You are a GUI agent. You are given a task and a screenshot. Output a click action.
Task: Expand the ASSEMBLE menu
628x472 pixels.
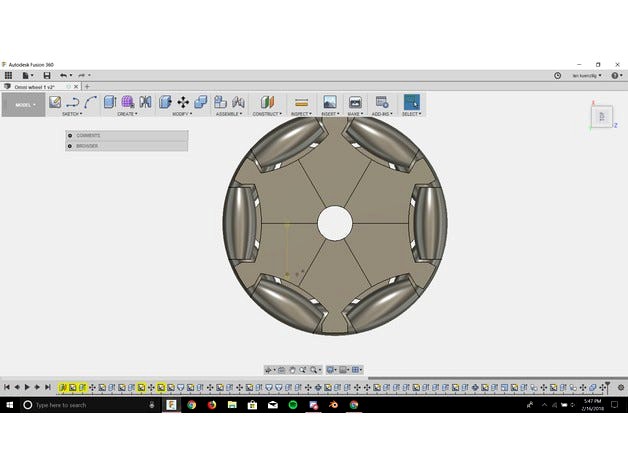click(x=229, y=114)
